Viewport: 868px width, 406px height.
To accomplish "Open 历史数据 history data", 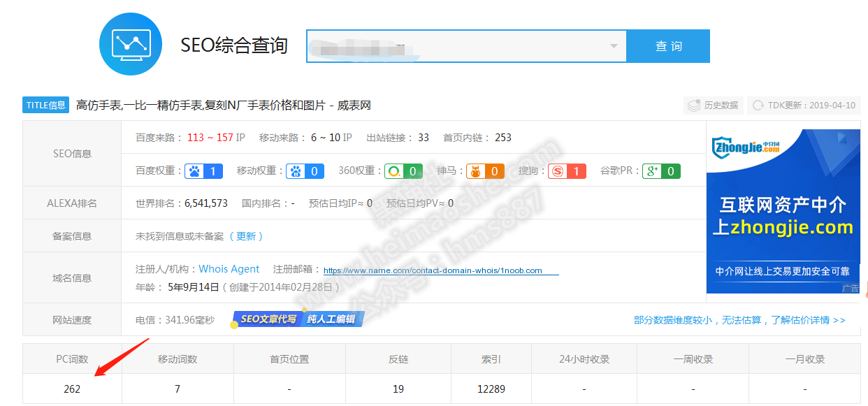I will pos(713,106).
